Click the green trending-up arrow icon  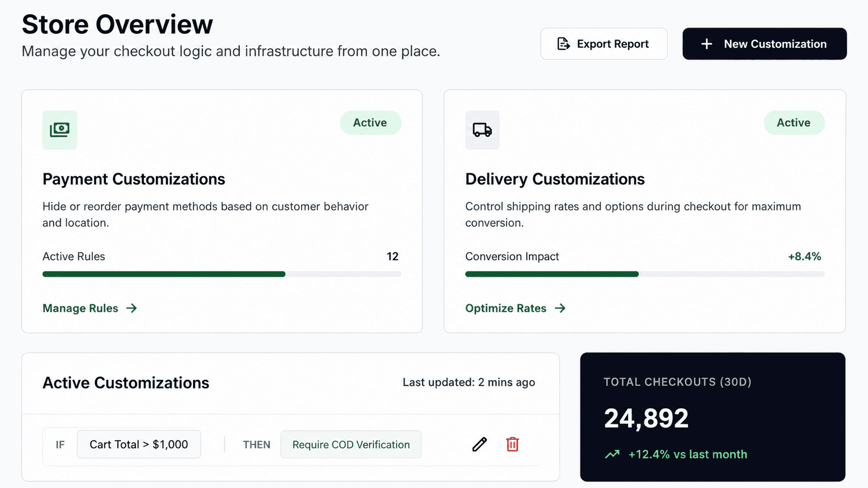pyautogui.click(x=612, y=454)
